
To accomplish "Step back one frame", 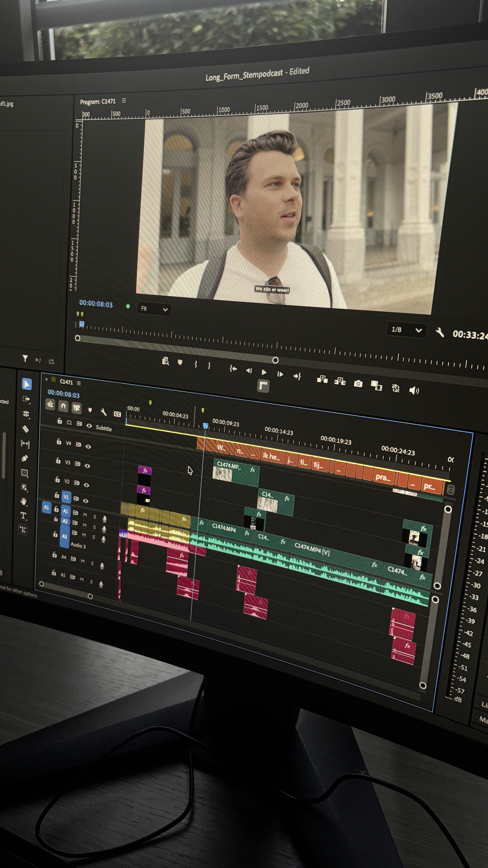I will pyautogui.click(x=249, y=371).
